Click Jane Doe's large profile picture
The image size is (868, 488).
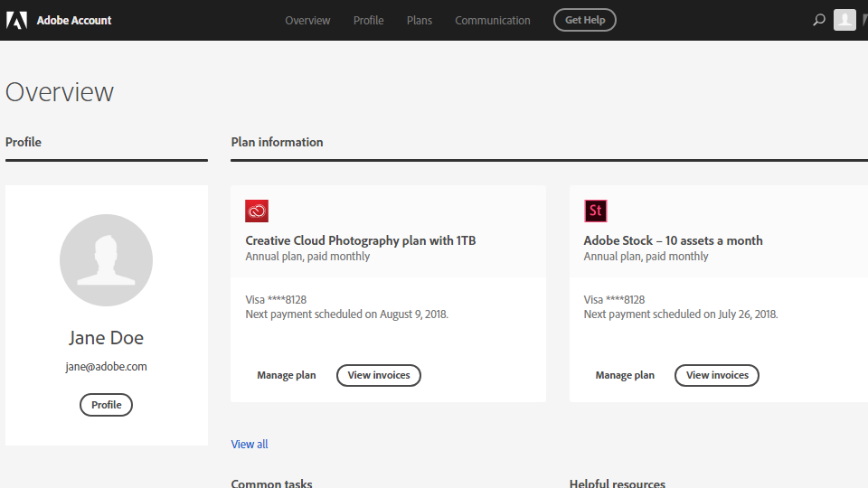coord(106,261)
